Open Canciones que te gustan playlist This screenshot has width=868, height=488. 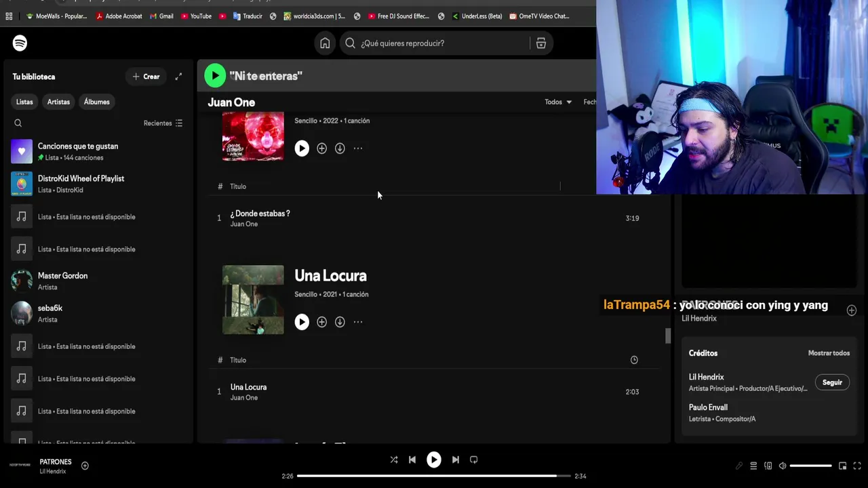click(x=99, y=151)
